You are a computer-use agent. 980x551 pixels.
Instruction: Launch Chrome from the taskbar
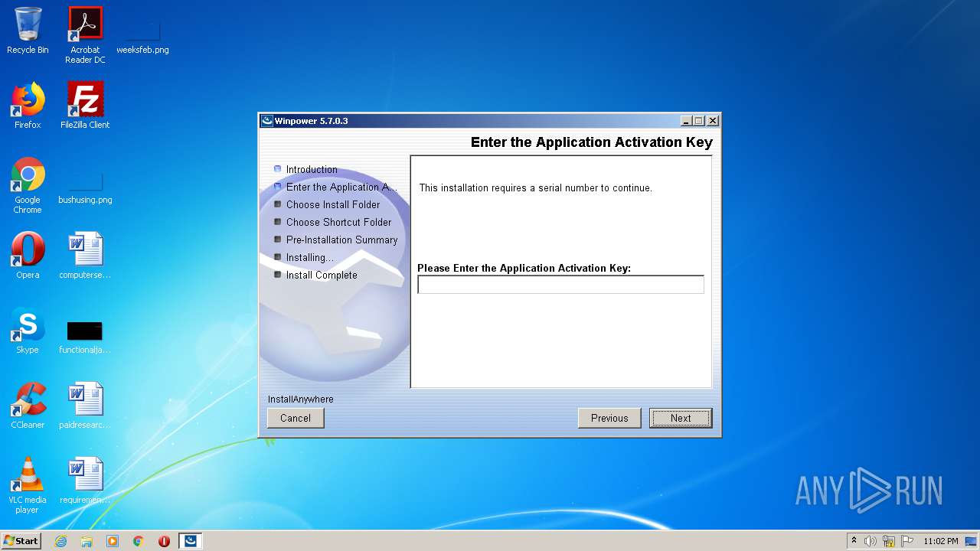point(139,541)
